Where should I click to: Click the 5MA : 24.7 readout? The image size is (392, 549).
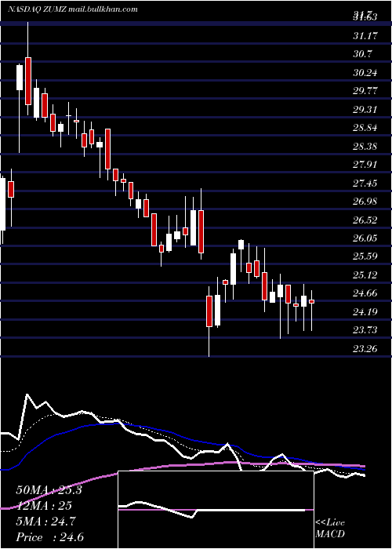pos(44,522)
